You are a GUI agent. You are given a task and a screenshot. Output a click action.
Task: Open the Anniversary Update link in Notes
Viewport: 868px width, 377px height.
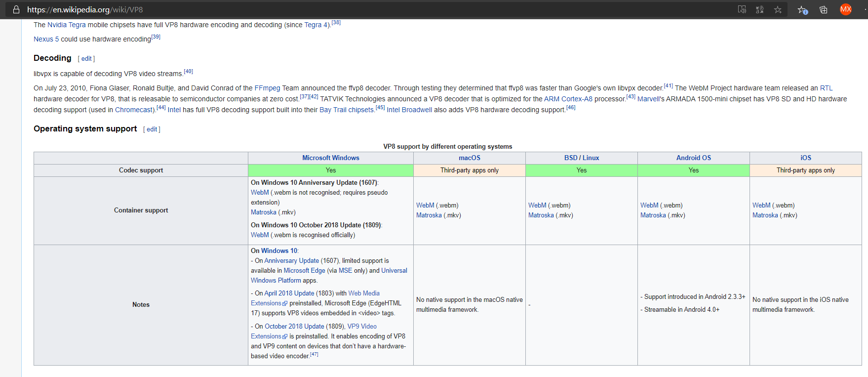(x=292, y=261)
